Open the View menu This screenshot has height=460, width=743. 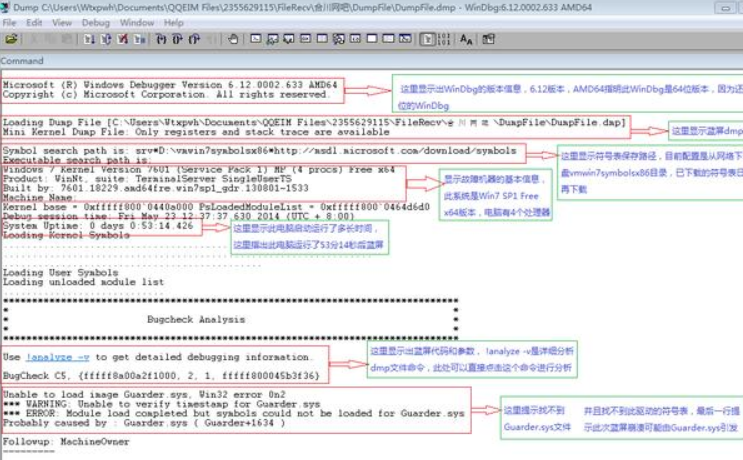click(62, 22)
